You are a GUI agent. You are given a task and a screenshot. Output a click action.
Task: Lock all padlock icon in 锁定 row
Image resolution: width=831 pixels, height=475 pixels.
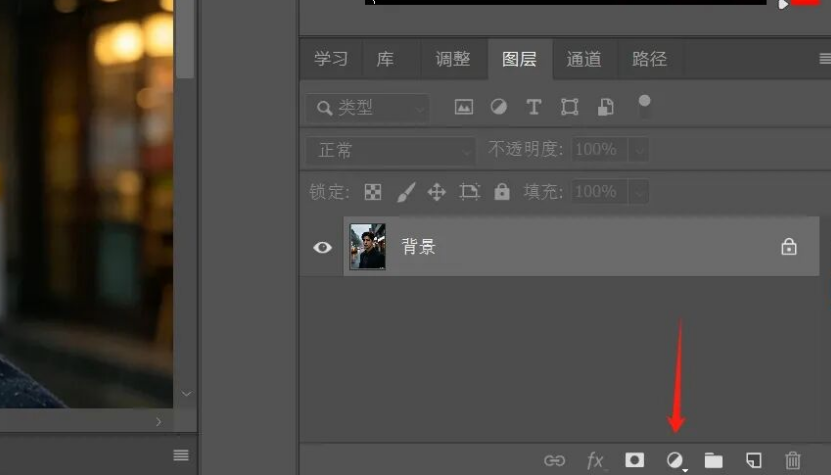(x=502, y=191)
